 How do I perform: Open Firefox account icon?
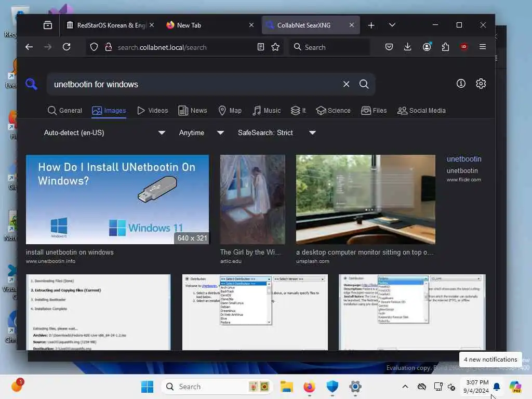click(427, 47)
